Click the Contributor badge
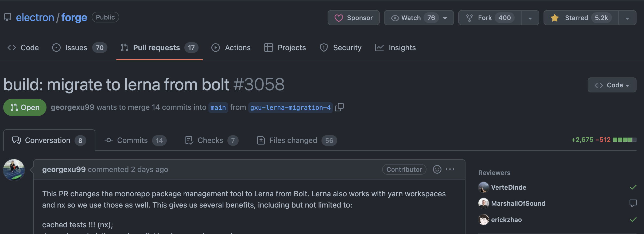644x234 pixels. [404, 169]
